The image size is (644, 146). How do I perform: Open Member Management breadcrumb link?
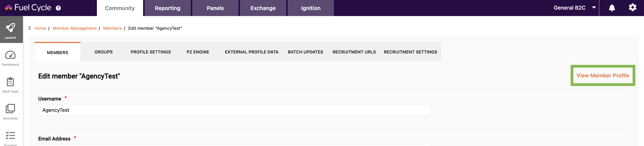74,28
